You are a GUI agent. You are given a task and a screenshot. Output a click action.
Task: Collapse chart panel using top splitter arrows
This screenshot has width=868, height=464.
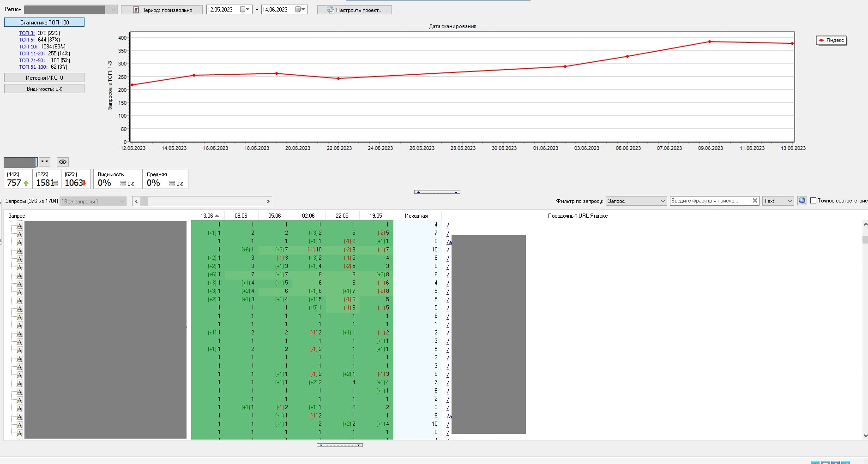[437, 192]
